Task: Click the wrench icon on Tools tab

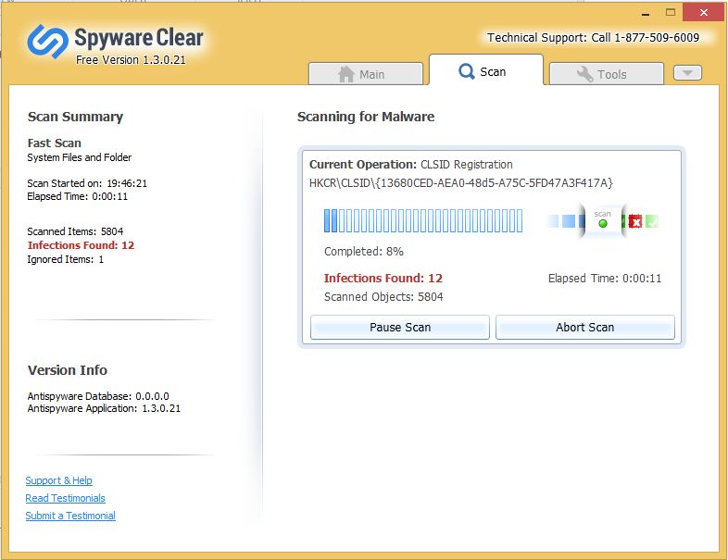Action: (584, 74)
